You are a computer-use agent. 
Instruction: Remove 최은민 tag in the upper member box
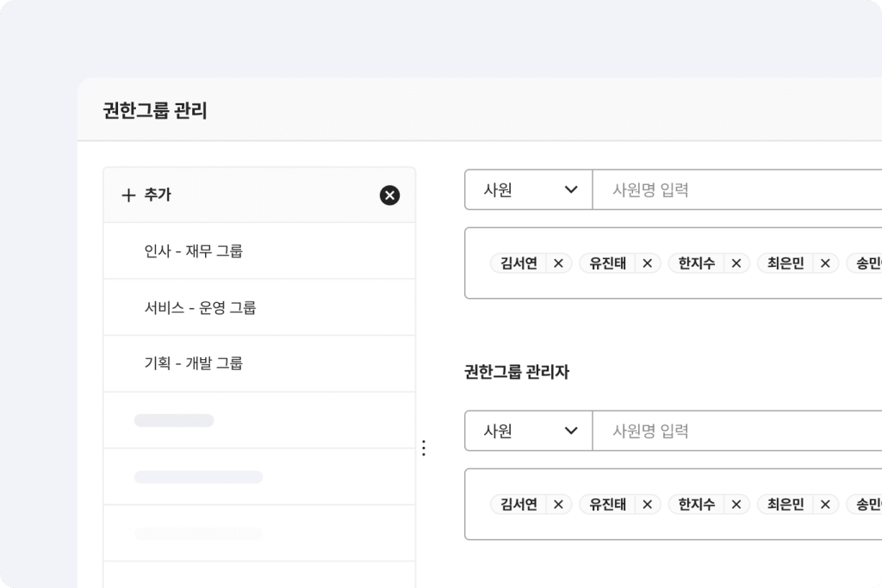point(824,263)
